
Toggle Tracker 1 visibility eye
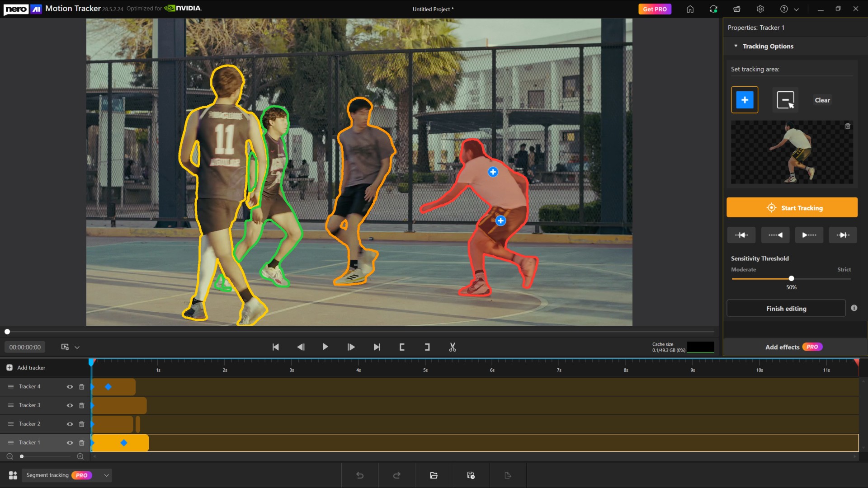70,443
